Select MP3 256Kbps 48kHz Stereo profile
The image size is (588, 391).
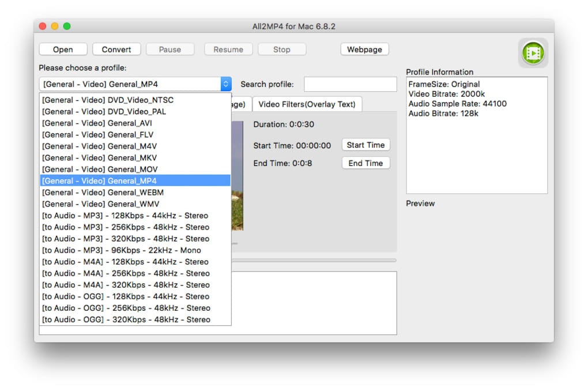pyautogui.click(x=135, y=227)
